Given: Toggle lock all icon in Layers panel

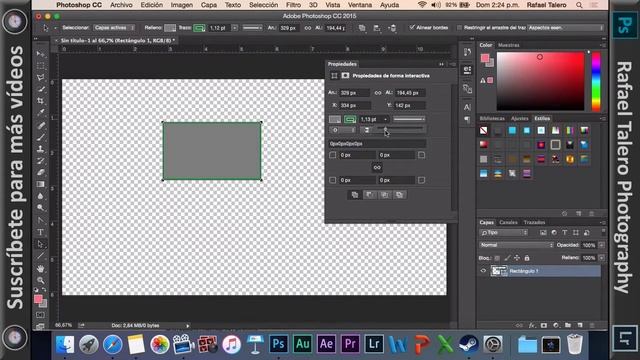Looking at the screenshot, I should 527,258.
